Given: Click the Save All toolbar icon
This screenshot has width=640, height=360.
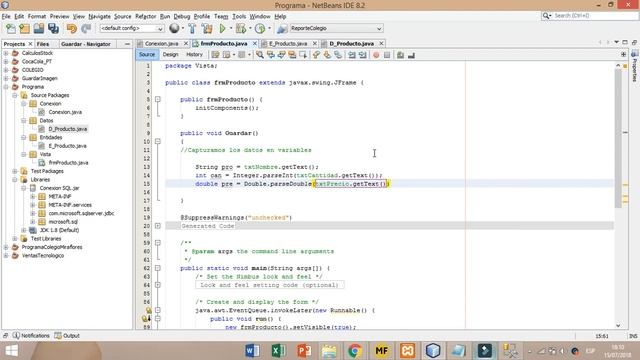Looking at the screenshot, I should click(x=53, y=29).
